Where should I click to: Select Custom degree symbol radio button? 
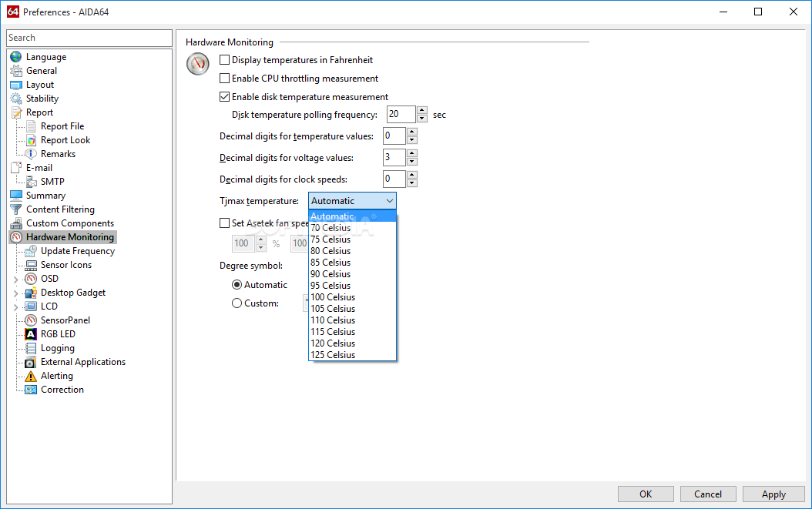click(237, 303)
